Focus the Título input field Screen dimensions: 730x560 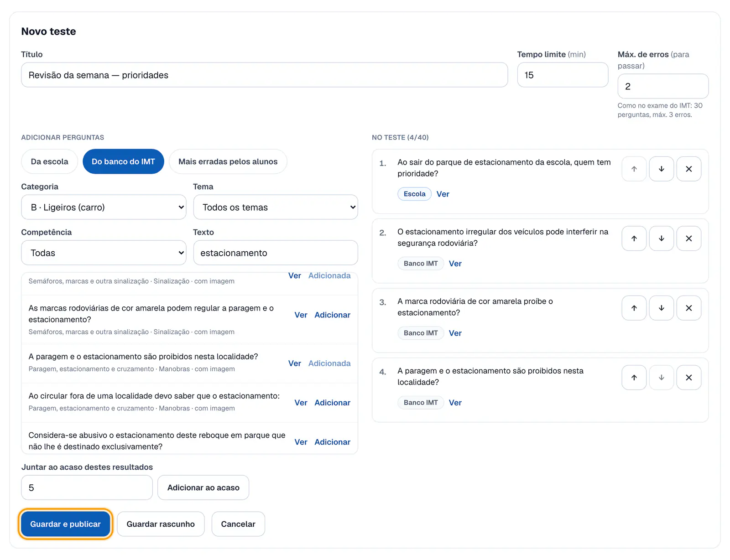click(265, 75)
